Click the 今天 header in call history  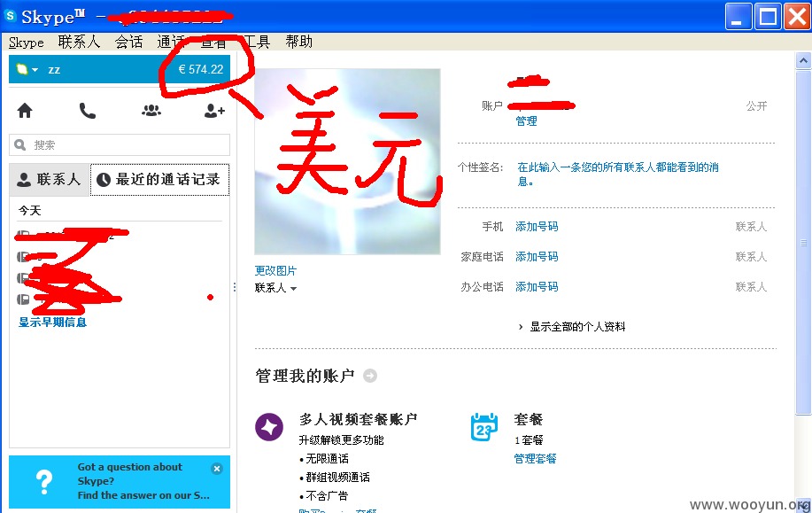click(x=29, y=210)
